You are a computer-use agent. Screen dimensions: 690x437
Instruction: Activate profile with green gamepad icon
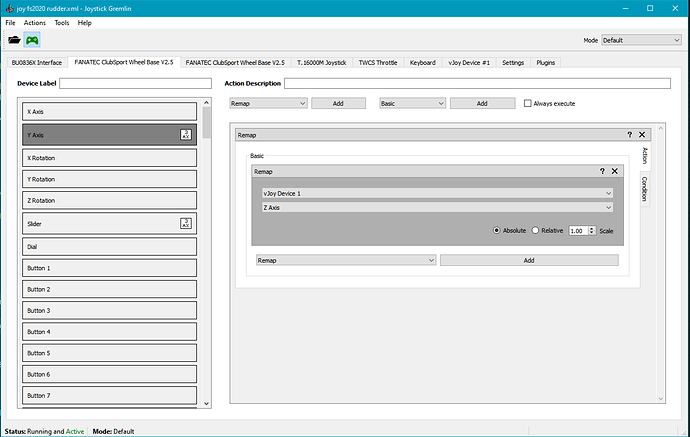(33, 40)
